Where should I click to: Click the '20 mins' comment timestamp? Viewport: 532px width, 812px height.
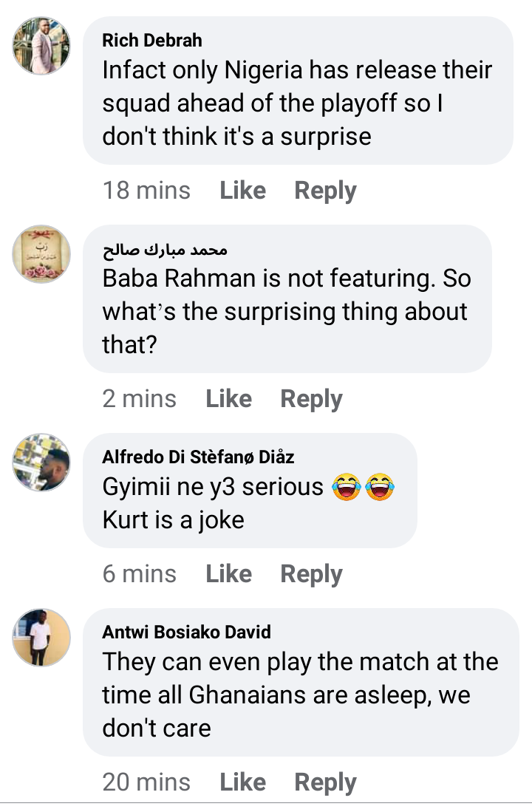coord(146,782)
